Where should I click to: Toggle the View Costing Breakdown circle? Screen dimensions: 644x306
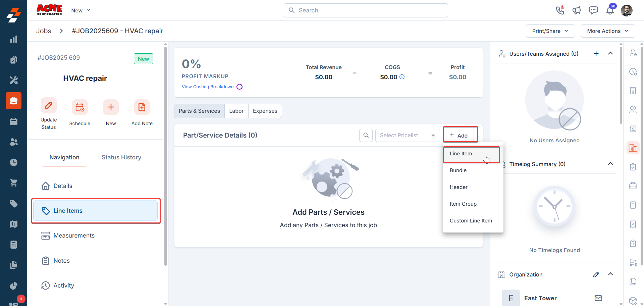click(x=239, y=87)
